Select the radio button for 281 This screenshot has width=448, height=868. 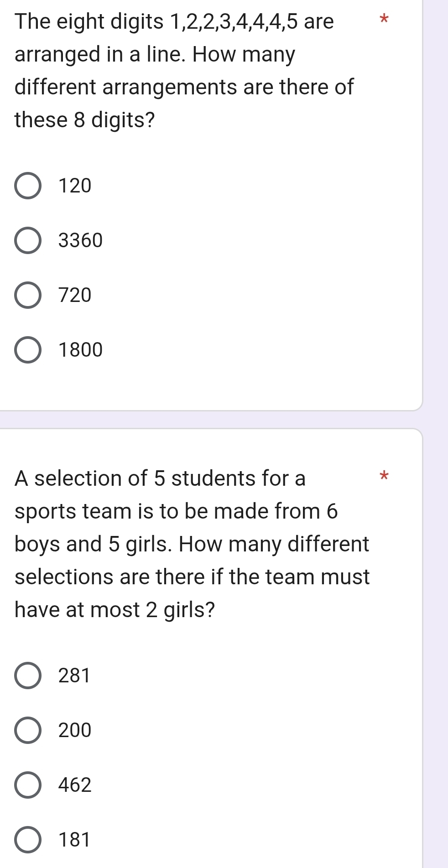coord(28,676)
